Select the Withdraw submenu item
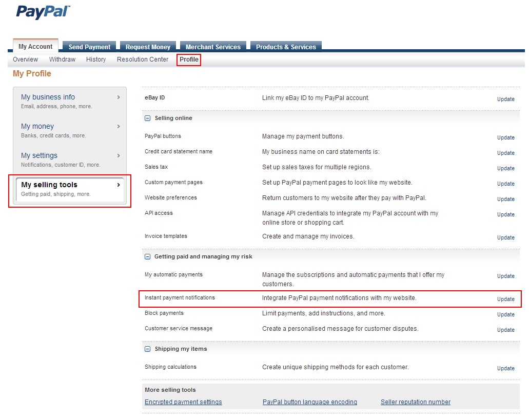Viewport: 529px width, 420px height. click(x=63, y=59)
